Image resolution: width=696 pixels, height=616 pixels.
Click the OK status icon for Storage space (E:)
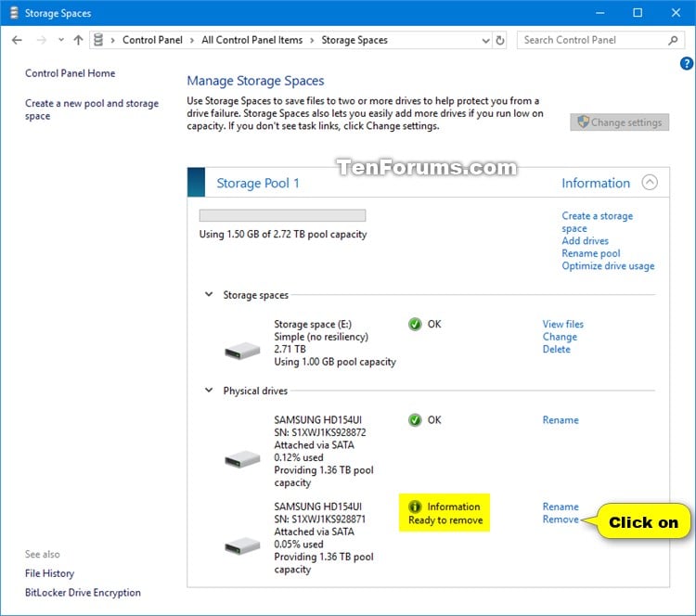[x=415, y=324]
